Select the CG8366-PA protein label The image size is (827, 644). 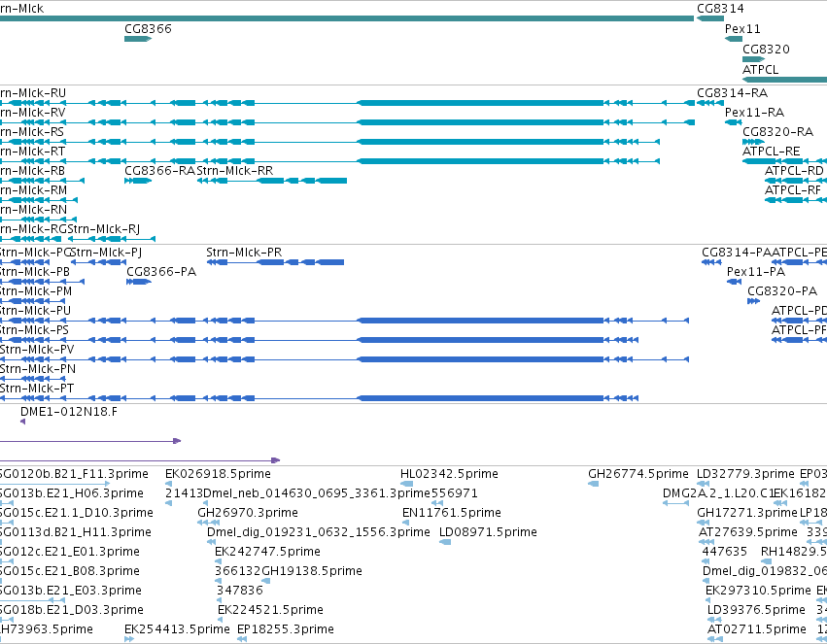[x=161, y=272]
